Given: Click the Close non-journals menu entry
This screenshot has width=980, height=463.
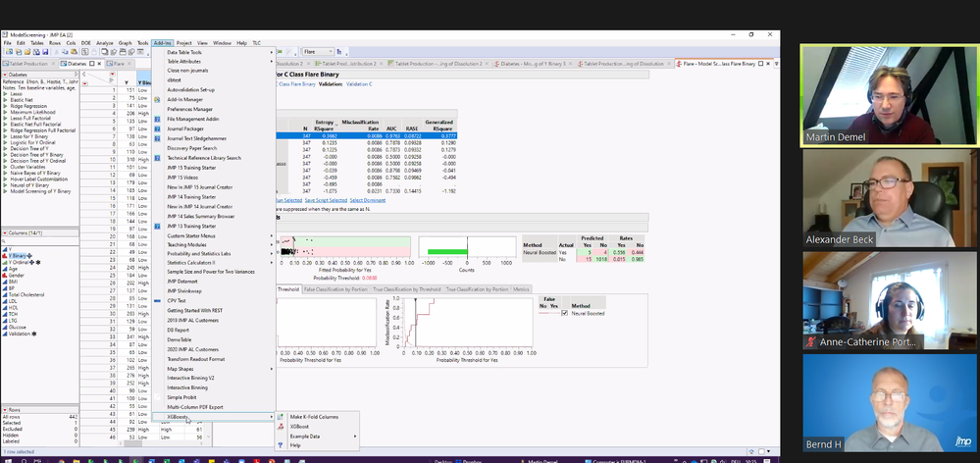Looking at the screenshot, I should 187,70.
